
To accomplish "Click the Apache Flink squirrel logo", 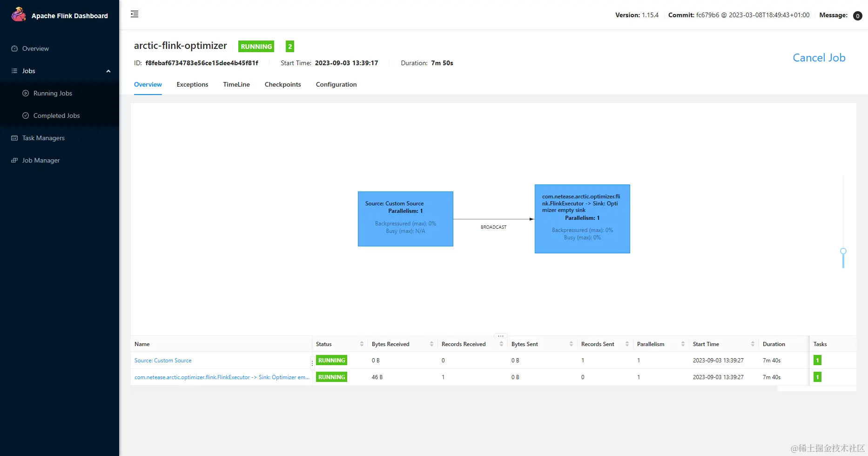I will (19, 14).
